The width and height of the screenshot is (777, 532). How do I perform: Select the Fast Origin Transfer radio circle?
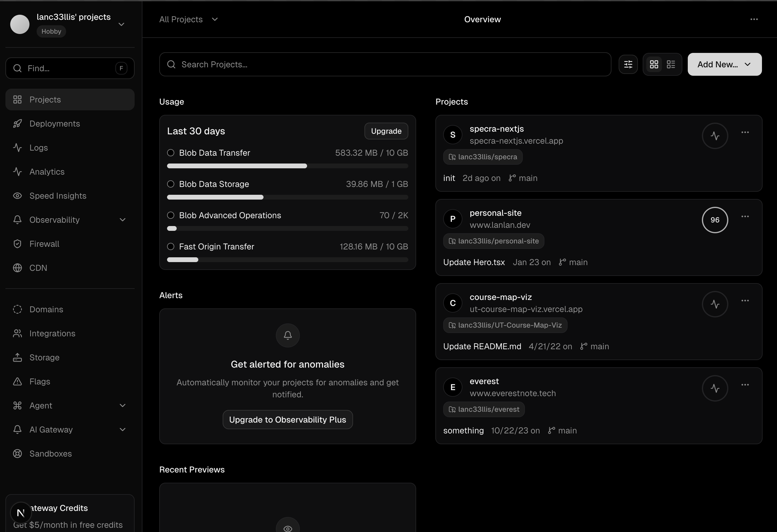pos(170,247)
